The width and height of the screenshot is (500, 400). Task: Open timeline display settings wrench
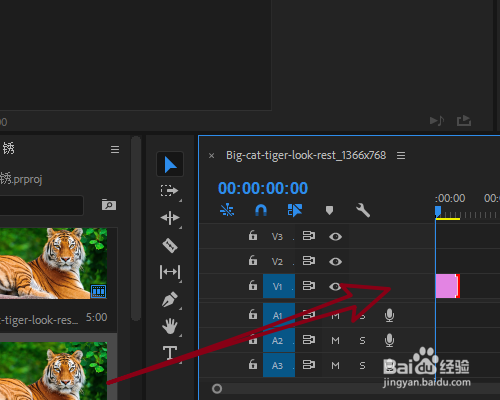363,210
